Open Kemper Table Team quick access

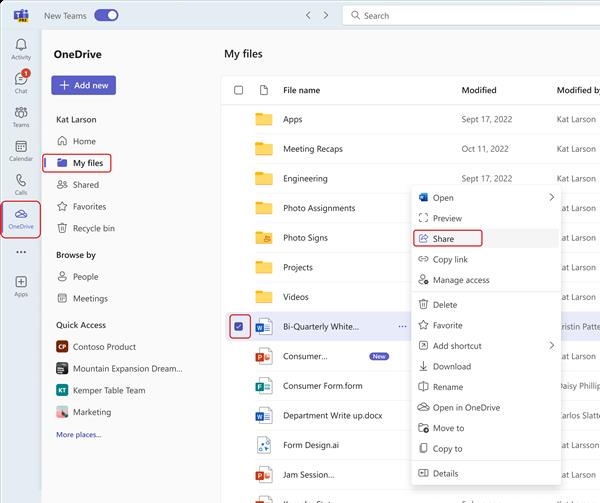tap(101, 390)
